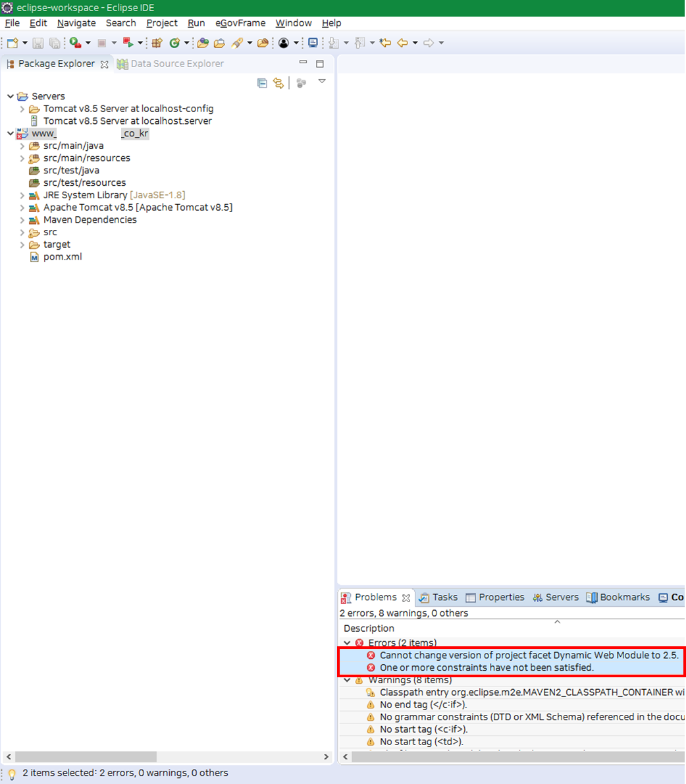The width and height of the screenshot is (686, 784).
Task: Click the Search flashlight toolbar icon
Action: pyautogui.click(x=237, y=43)
